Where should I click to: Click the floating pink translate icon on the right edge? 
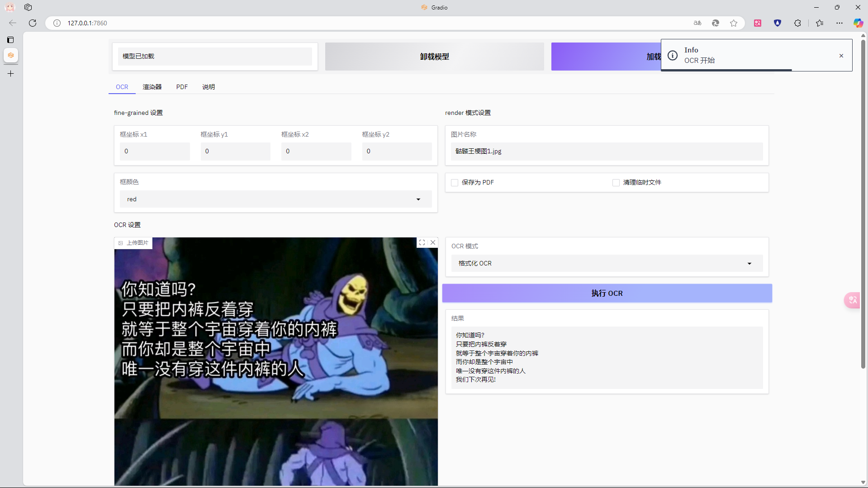coord(853,300)
